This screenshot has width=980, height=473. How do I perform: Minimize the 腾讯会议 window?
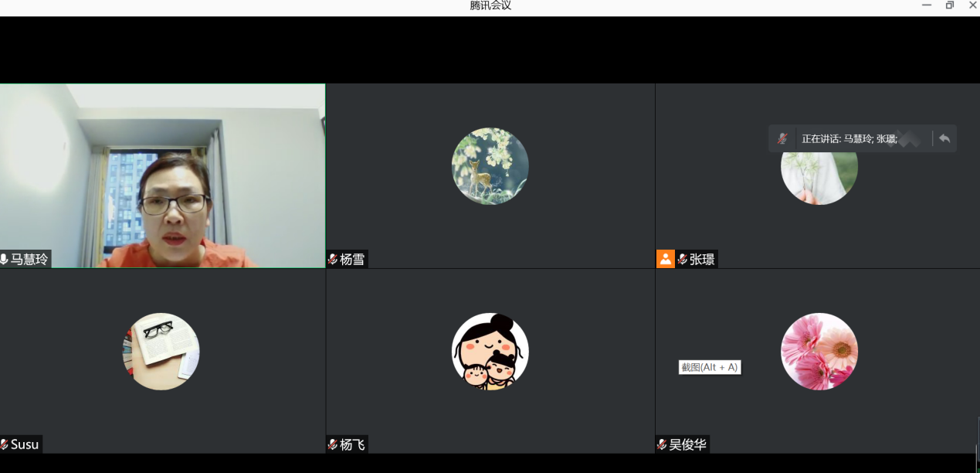click(927, 6)
